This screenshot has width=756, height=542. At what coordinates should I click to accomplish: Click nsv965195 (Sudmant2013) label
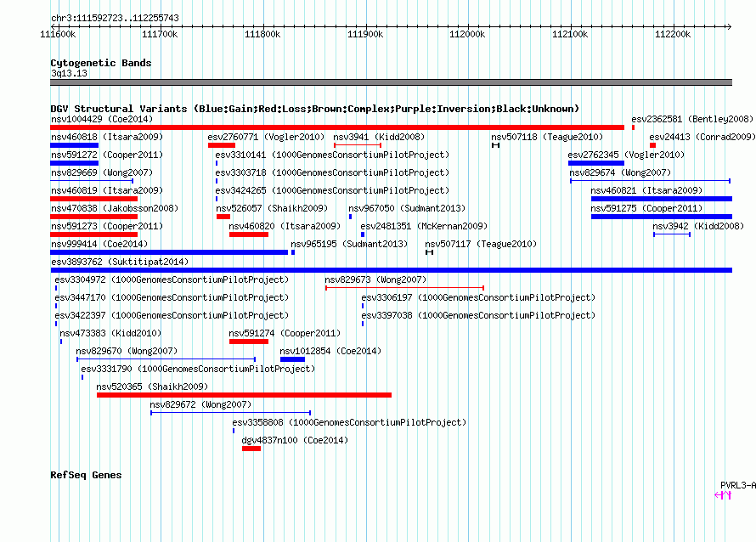[x=349, y=244]
